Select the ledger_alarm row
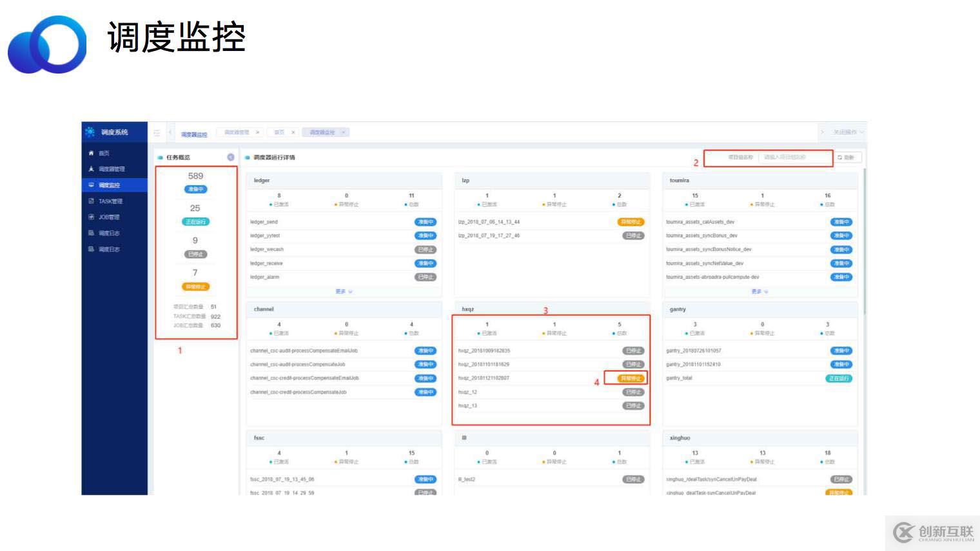Image resolution: width=980 pixels, height=551 pixels. (x=344, y=277)
